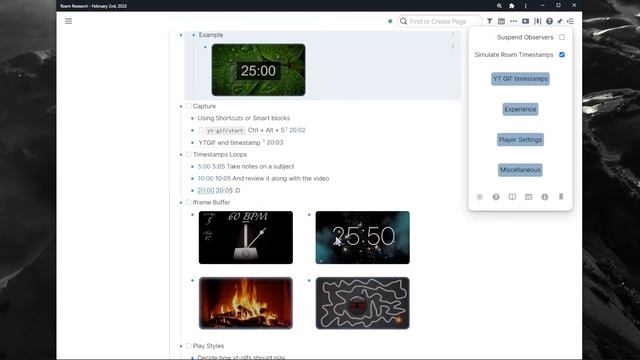Play the 60 BPM metronome video

click(x=246, y=238)
